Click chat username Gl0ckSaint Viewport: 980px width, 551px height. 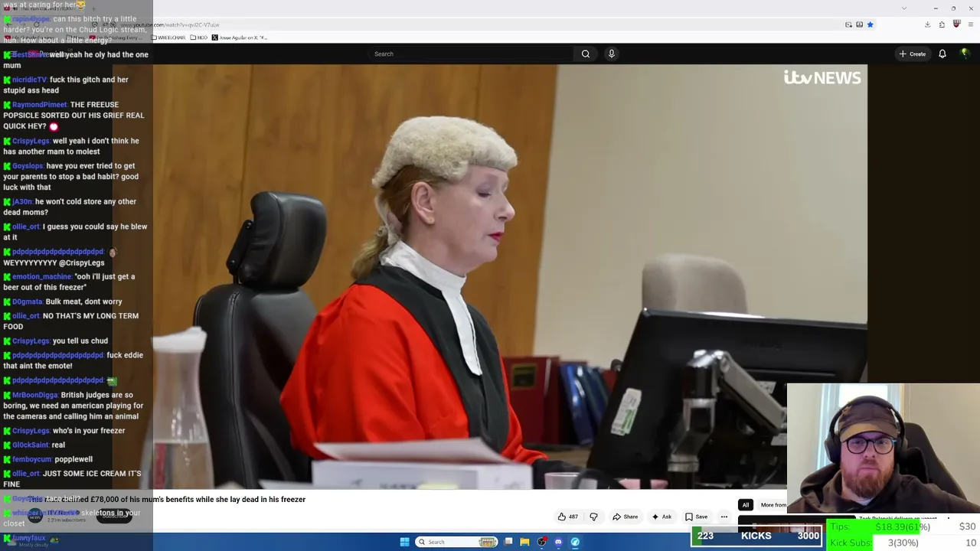coord(31,445)
